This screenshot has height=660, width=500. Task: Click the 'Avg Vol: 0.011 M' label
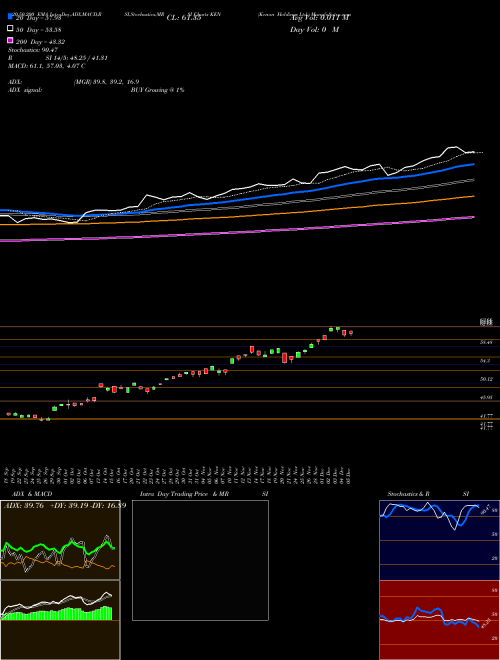(320, 18)
